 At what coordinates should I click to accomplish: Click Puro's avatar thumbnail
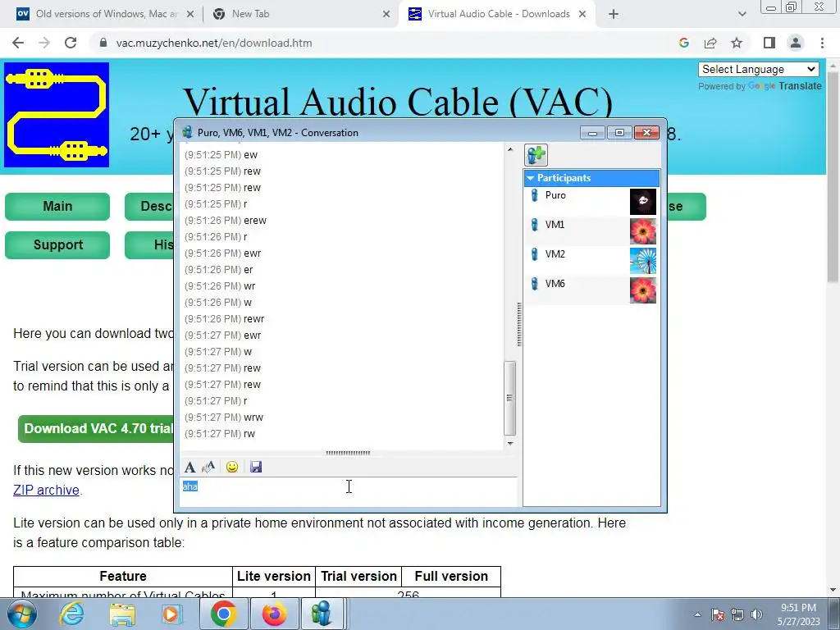click(x=643, y=202)
